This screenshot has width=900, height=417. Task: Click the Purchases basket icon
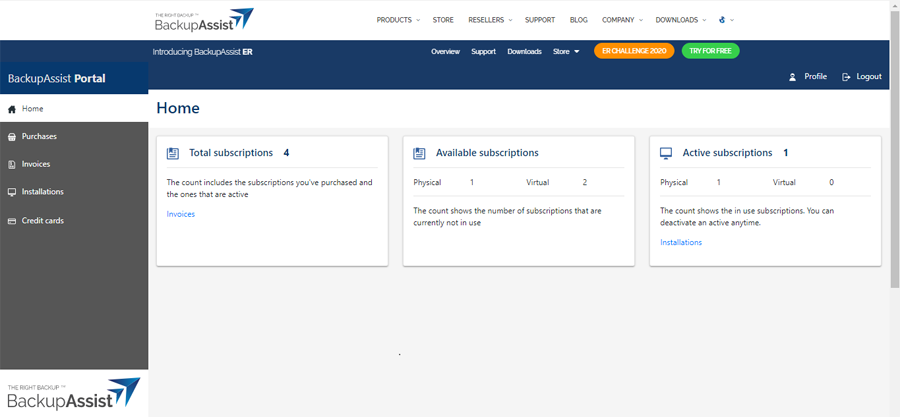11,137
